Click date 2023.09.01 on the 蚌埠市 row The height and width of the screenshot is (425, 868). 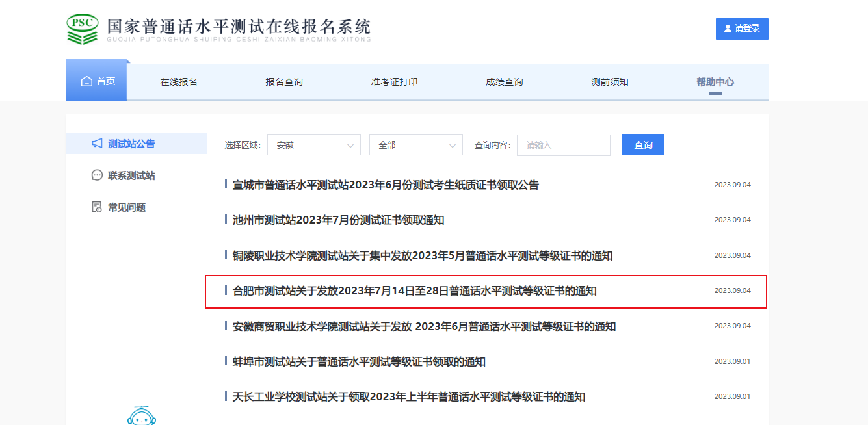732,361
